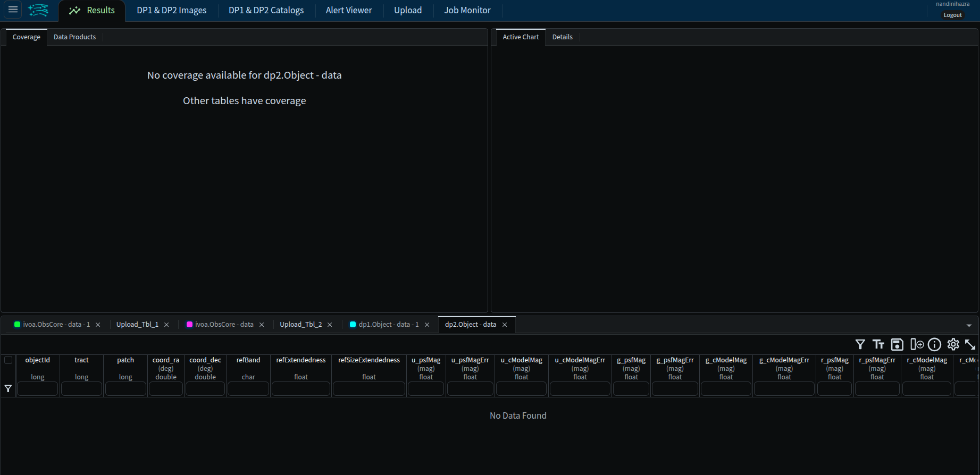
Task: Focus the tract filter input
Action: pos(81,389)
